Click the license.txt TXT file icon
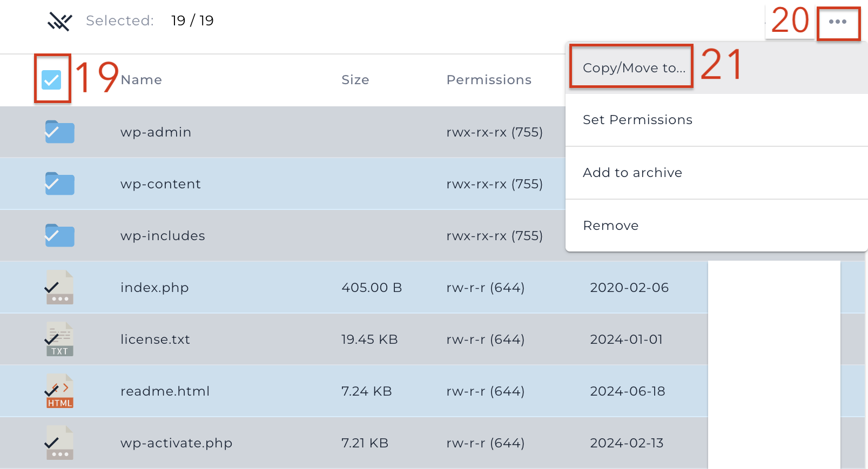Viewport: 868px width, 469px height. coord(59,339)
